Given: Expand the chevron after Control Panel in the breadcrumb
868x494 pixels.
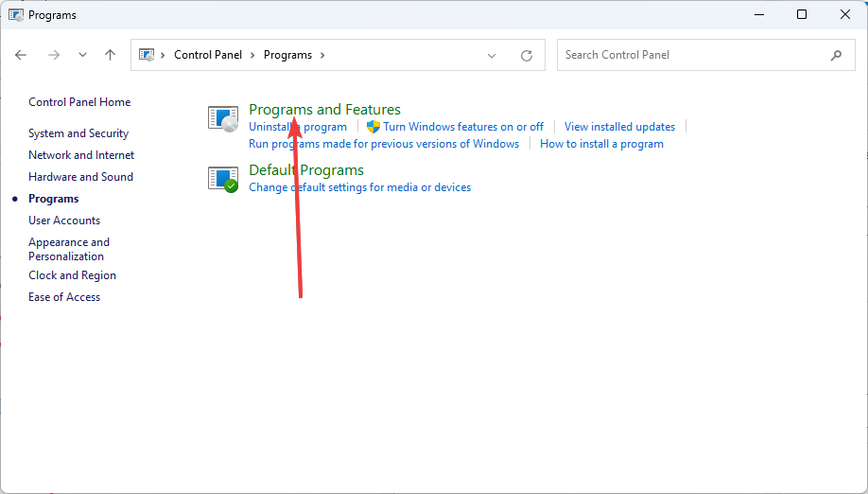Looking at the screenshot, I should 252,55.
